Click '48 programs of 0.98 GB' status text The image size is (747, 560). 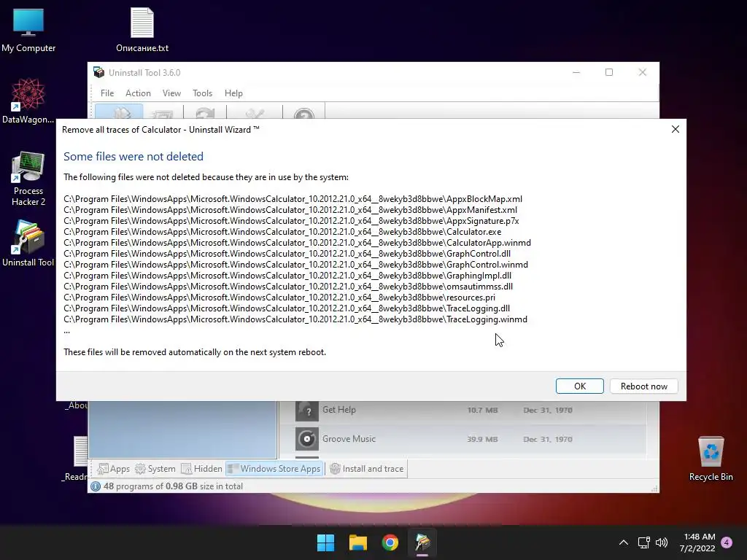pyautogui.click(x=173, y=486)
